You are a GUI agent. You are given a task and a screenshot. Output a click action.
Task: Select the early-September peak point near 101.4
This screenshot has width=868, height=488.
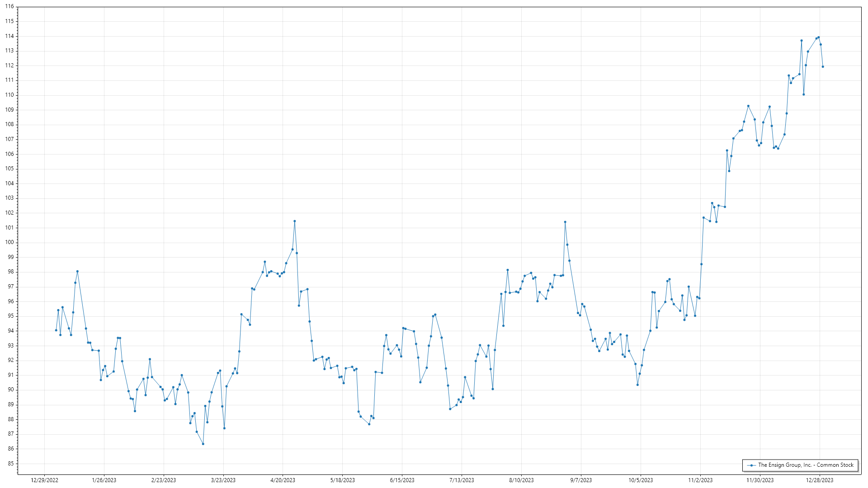(565, 222)
